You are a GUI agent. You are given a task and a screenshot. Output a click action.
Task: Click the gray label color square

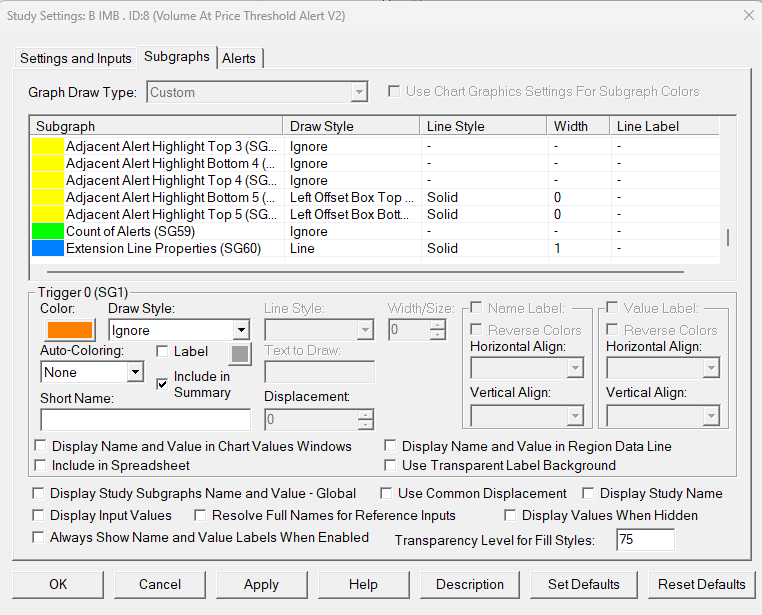(x=239, y=353)
